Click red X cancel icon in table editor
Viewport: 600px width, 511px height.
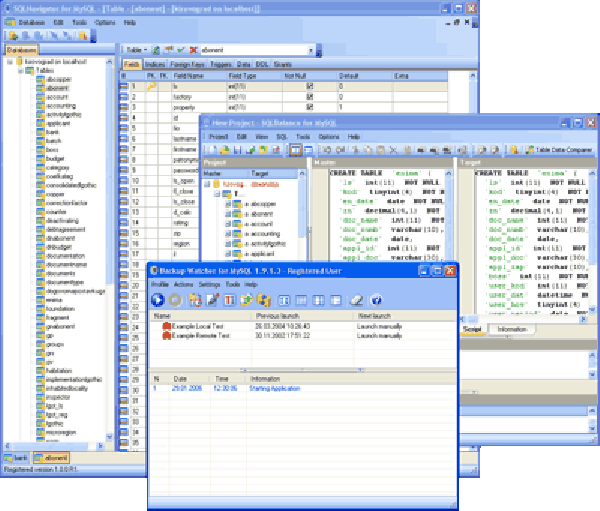(194, 50)
